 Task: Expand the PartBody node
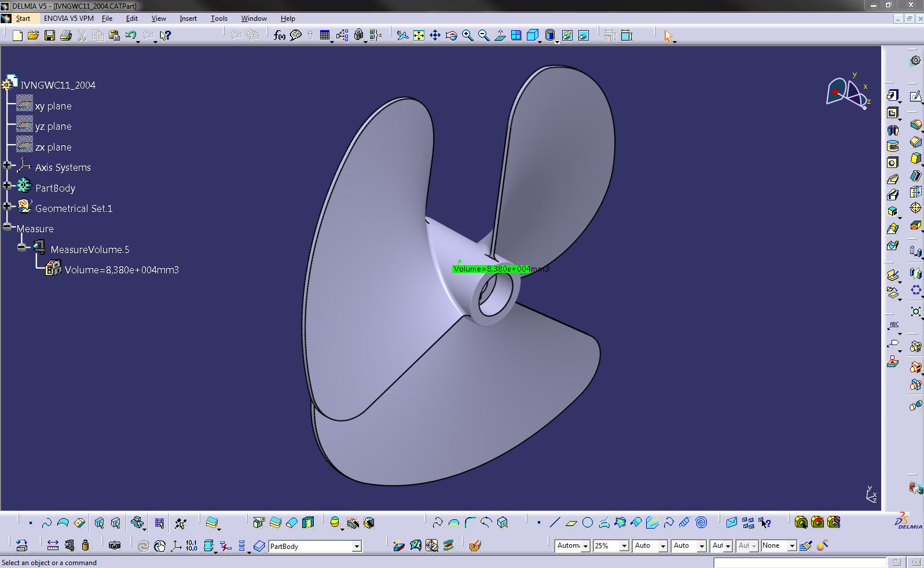(7, 186)
